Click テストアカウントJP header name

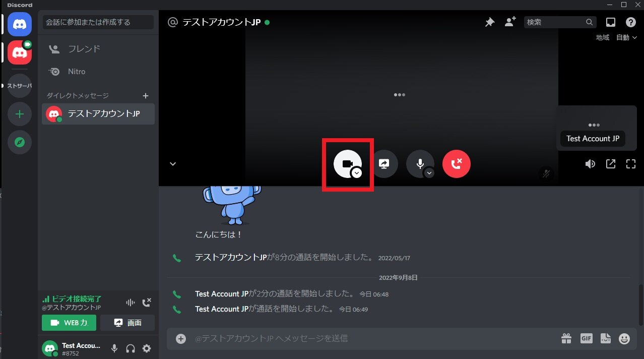click(x=221, y=22)
